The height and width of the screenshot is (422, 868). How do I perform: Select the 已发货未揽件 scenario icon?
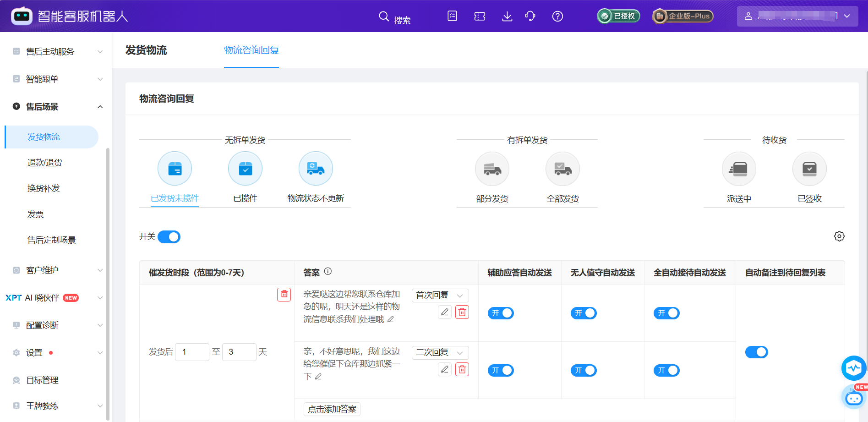[x=175, y=169]
